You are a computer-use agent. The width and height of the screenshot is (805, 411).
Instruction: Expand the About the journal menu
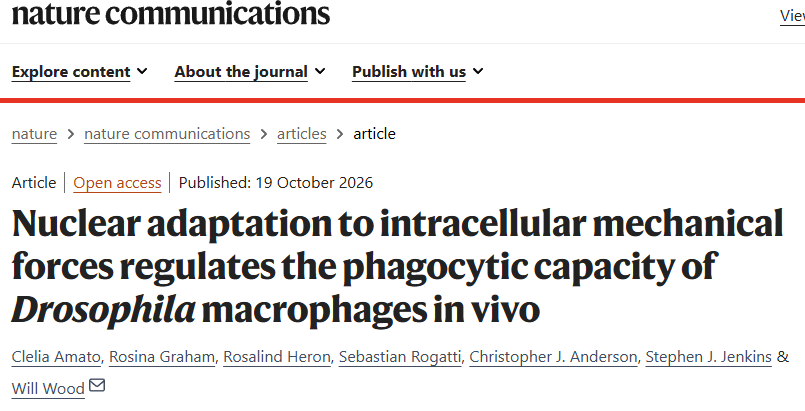(250, 72)
